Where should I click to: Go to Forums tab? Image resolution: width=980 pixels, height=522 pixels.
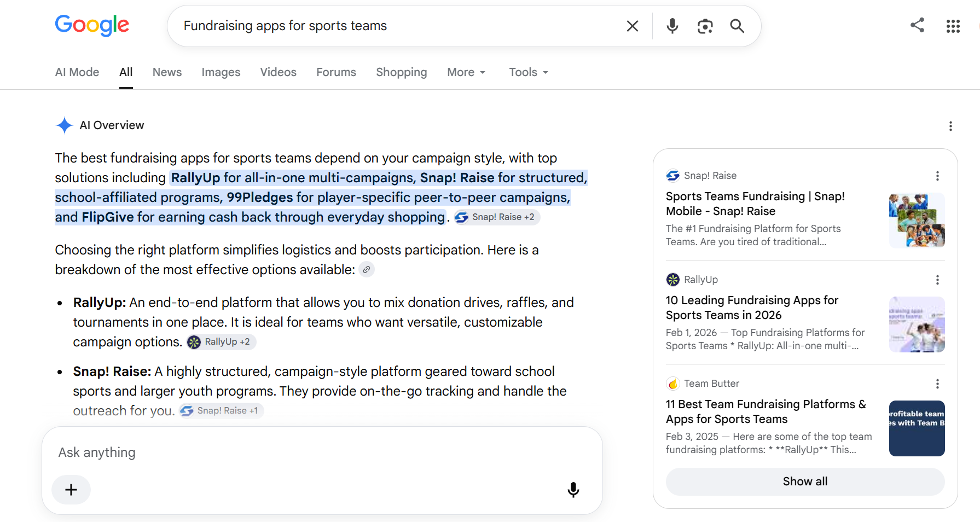pyautogui.click(x=336, y=72)
